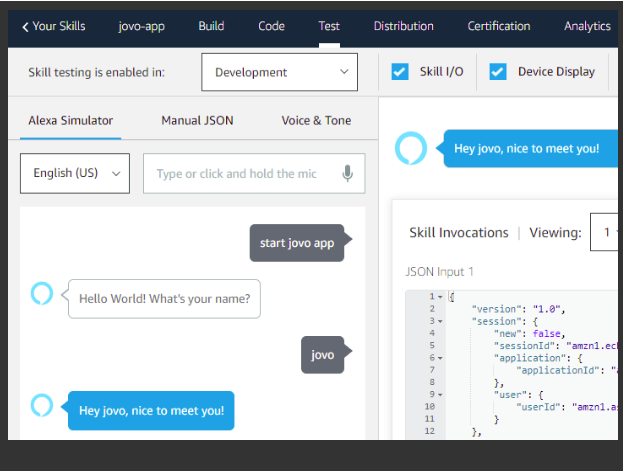Screen dimensions: 625x471
Task: Open the Certification tab
Action: (499, 26)
